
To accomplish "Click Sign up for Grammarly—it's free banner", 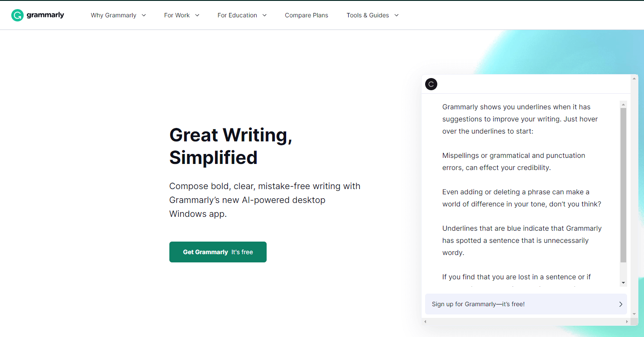I will click(526, 304).
